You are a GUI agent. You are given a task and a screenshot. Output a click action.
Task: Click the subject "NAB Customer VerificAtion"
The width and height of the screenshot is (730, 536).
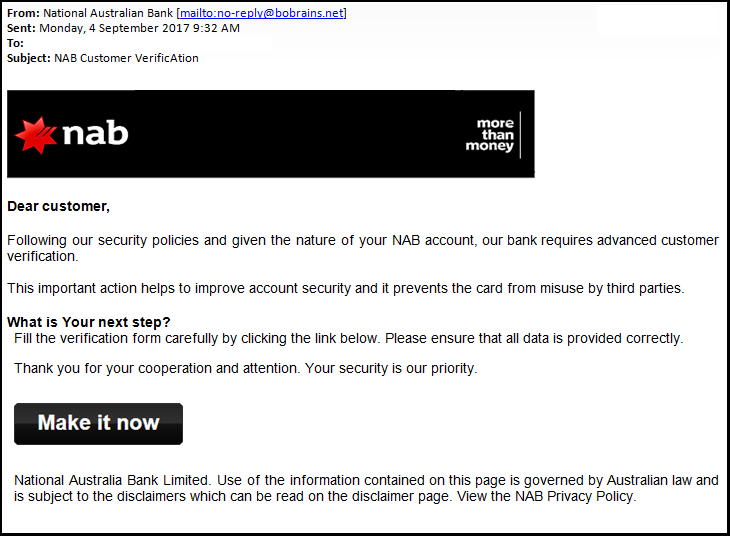pyautogui.click(x=126, y=58)
